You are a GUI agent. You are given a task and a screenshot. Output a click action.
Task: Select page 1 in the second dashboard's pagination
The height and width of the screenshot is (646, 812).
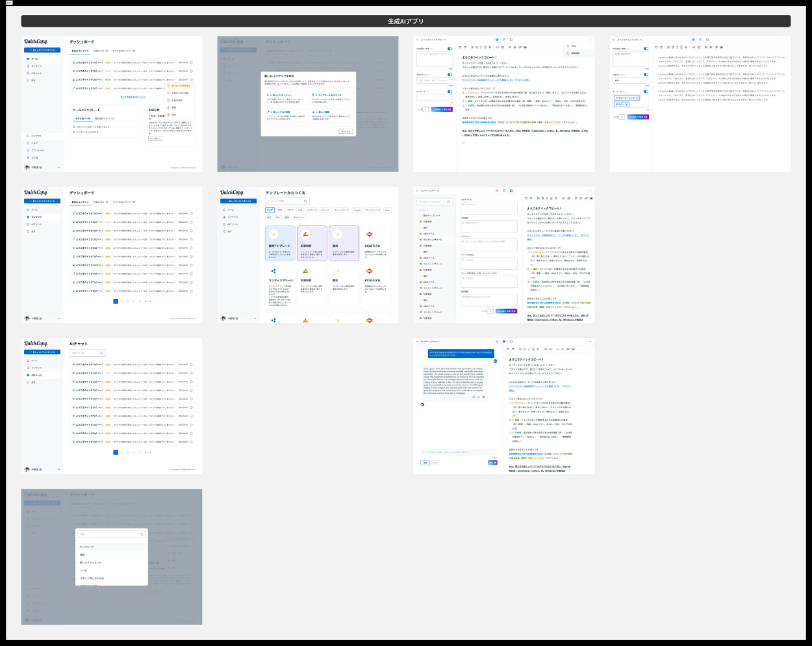116,302
